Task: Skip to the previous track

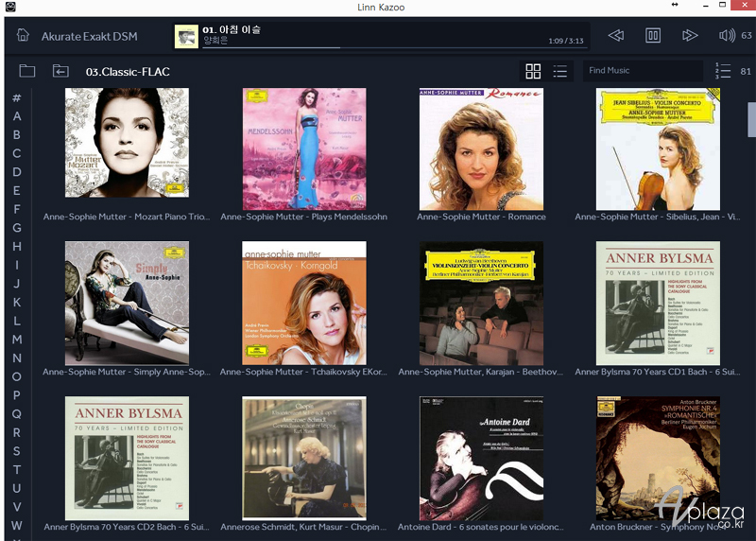Action: [616, 36]
